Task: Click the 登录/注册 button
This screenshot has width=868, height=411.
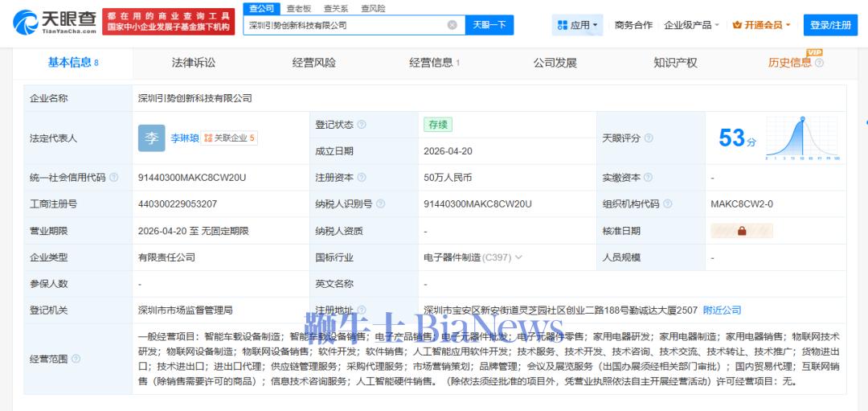Action: coord(830,25)
